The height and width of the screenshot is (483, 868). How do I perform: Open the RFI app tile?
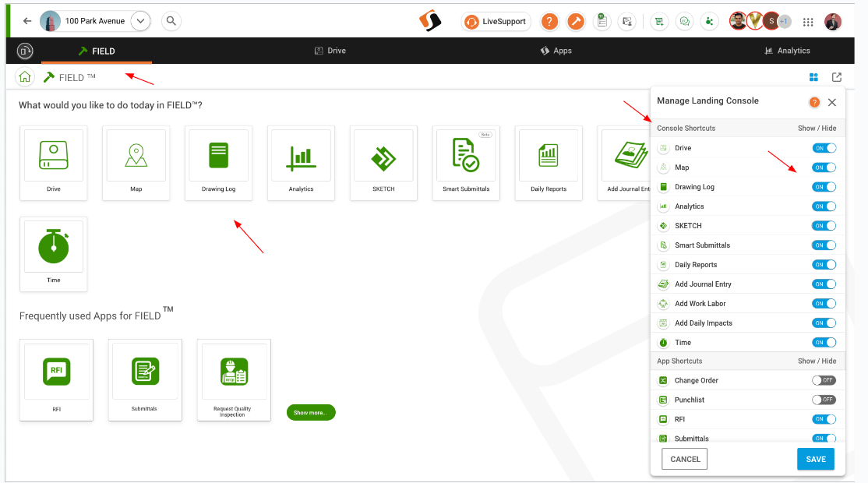click(x=56, y=380)
